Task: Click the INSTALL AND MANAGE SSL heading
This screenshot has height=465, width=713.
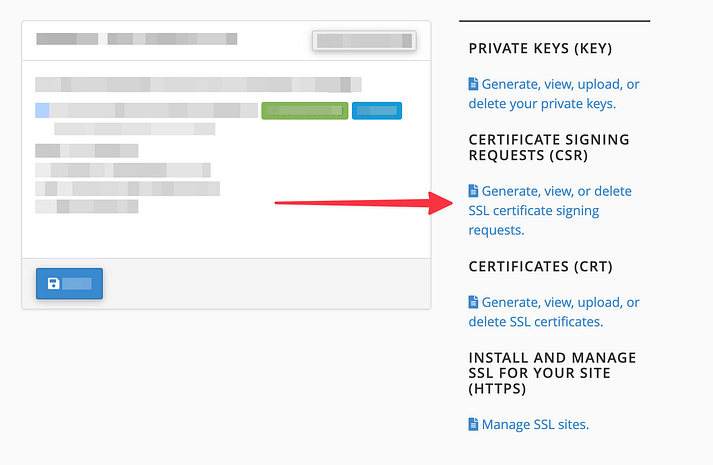Action: pyautogui.click(x=552, y=373)
